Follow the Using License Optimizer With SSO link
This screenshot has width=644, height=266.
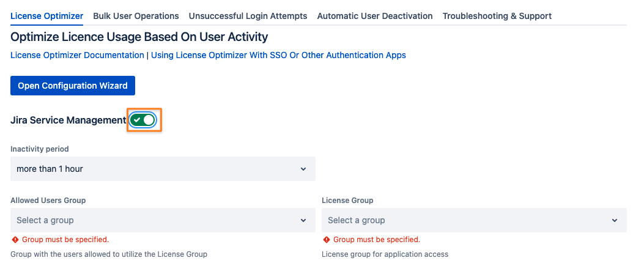(x=278, y=55)
